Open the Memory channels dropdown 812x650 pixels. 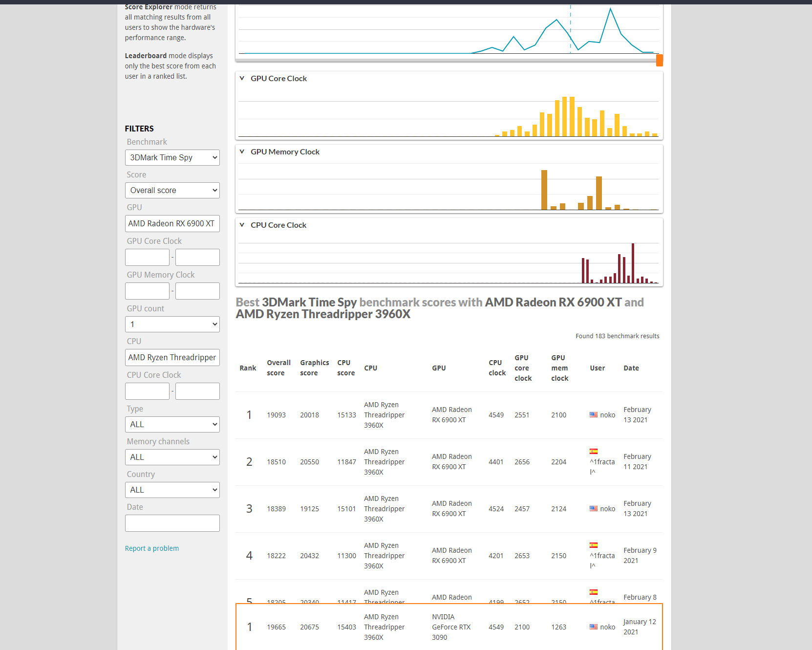[x=172, y=457]
